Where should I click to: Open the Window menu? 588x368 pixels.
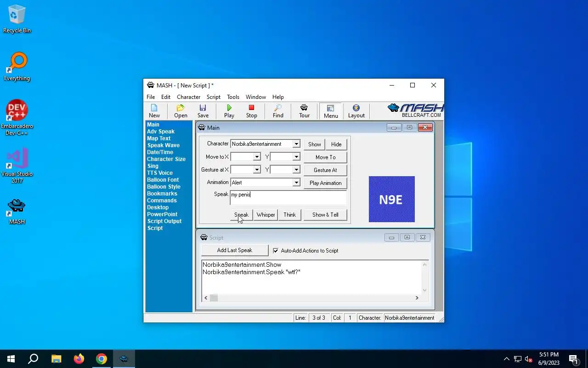[256, 97]
